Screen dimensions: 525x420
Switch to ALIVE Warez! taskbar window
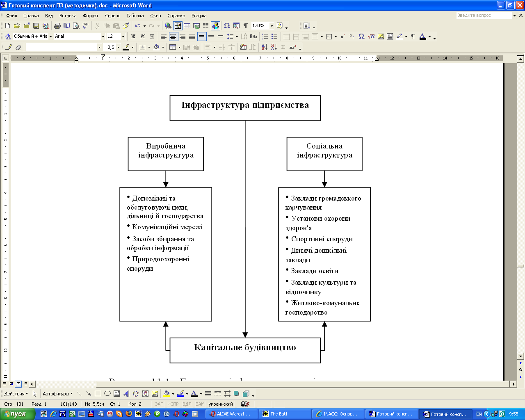click(232, 414)
